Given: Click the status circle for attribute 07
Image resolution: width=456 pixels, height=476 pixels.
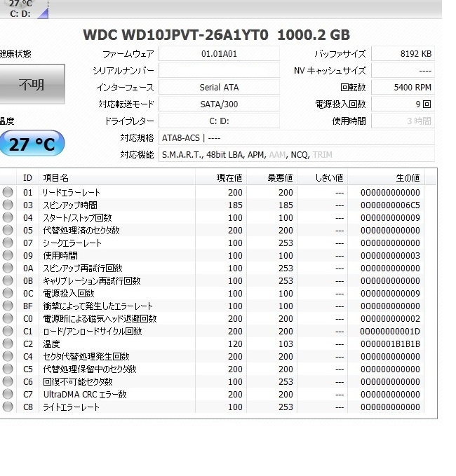Looking at the screenshot, I should pos(8,243).
